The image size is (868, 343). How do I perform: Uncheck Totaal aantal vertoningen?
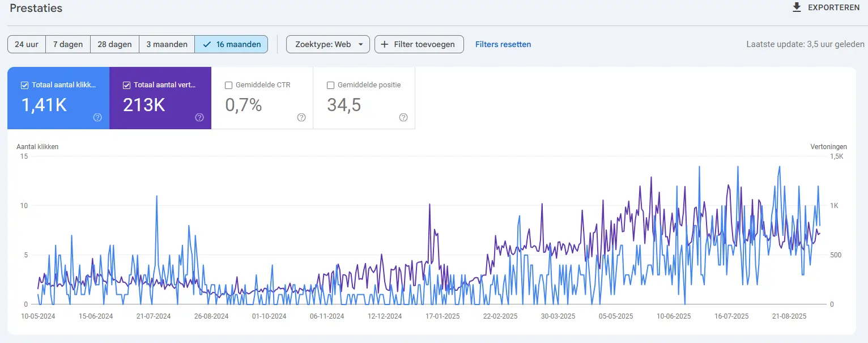click(126, 84)
